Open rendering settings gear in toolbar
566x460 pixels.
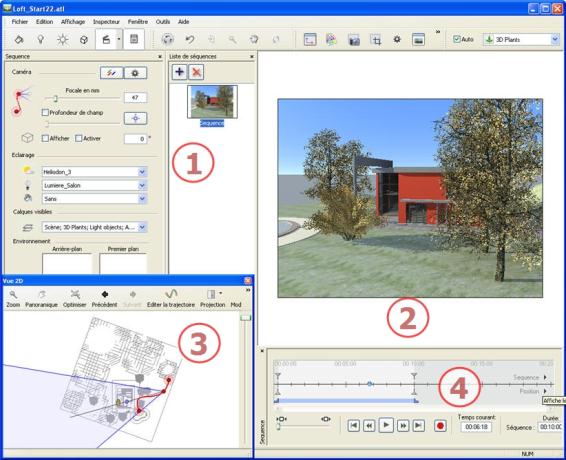click(x=397, y=39)
